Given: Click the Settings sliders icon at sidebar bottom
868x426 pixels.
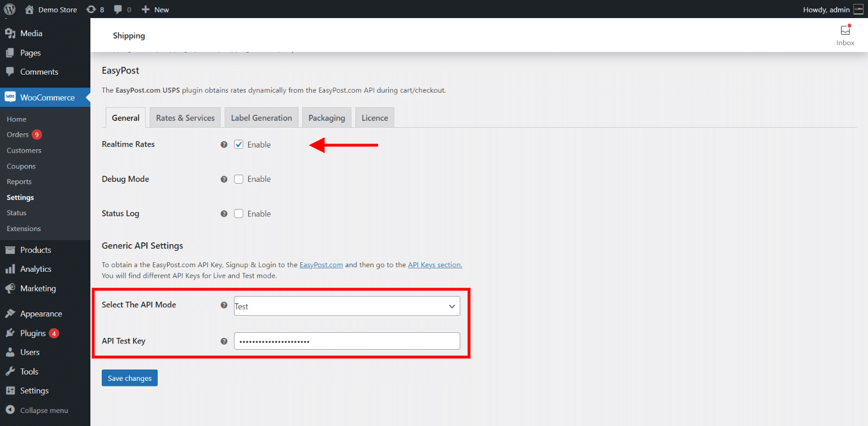Looking at the screenshot, I should click(10, 390).
